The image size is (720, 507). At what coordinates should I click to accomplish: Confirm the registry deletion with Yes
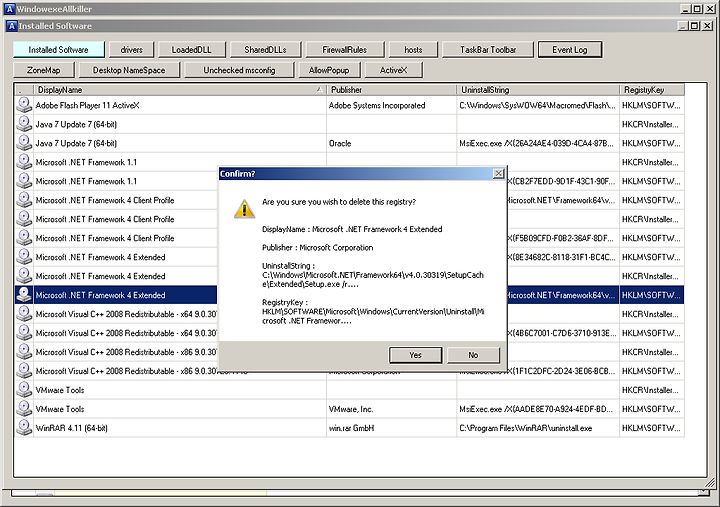coord(416,355)
